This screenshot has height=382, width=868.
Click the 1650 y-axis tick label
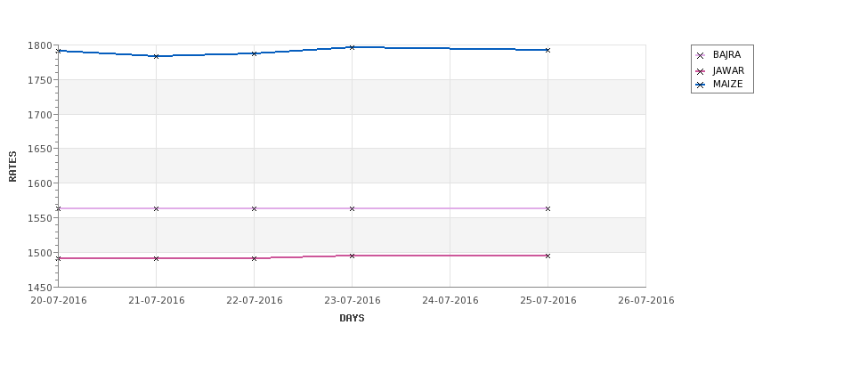click(x=42, y=149)
